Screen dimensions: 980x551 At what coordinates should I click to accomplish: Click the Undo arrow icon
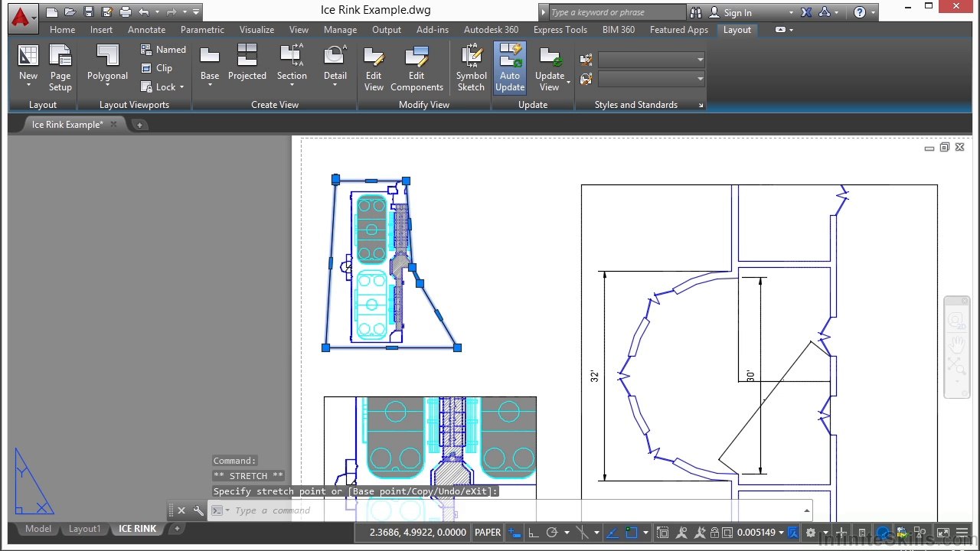coord(144,12)
